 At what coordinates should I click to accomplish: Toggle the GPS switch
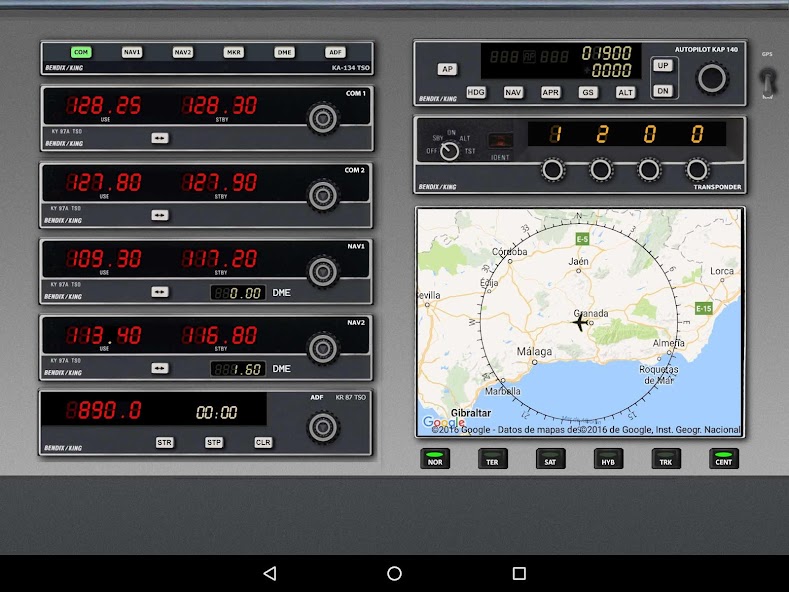pos(767,82)
